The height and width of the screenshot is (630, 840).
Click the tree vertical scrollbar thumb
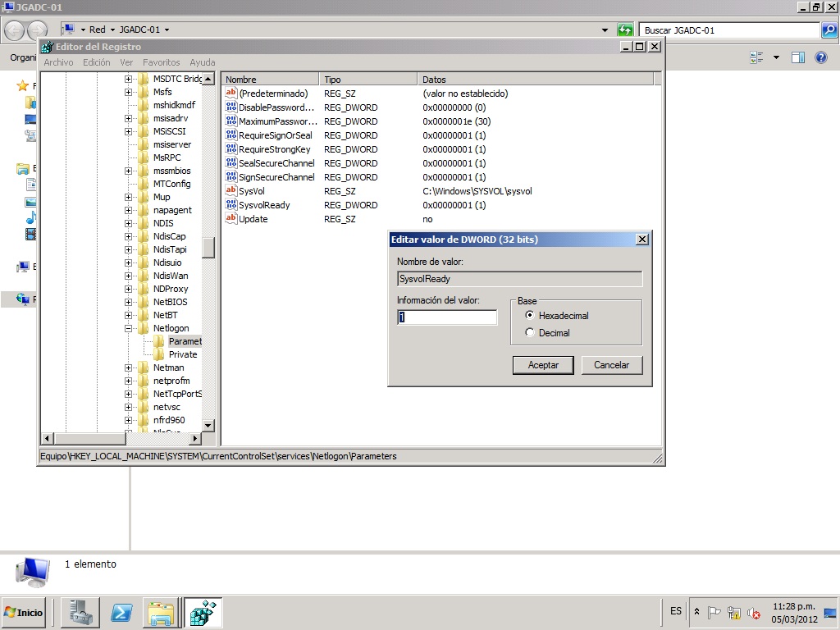(208, 248)
